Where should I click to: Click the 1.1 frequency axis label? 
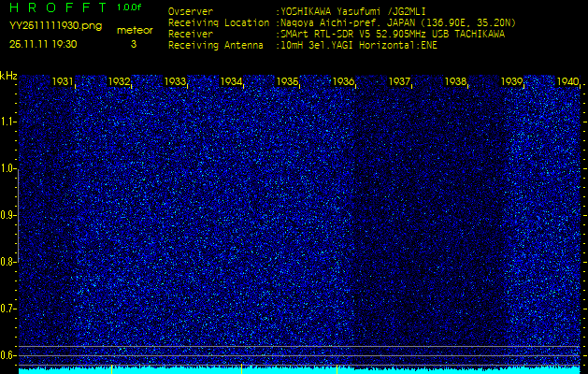pyautogui.click(x=7, y=122)
